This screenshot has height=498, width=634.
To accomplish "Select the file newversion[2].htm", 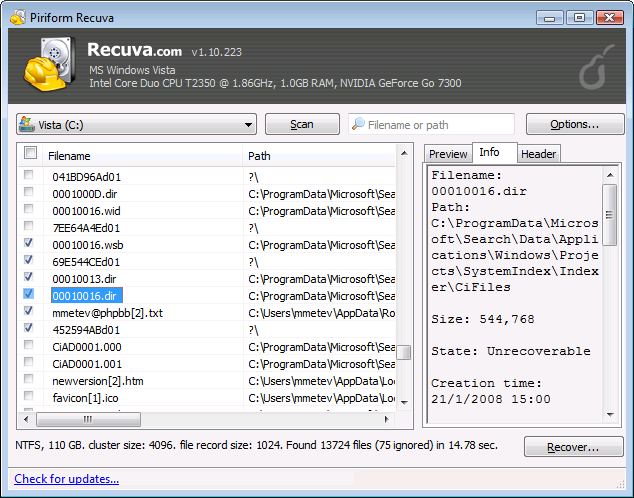I will [98, 381].
